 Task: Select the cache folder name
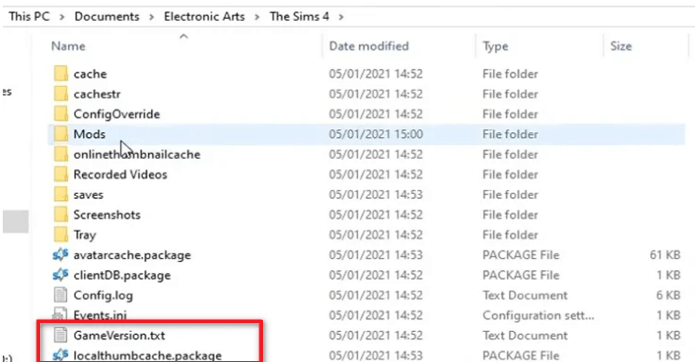click(90, 74)
